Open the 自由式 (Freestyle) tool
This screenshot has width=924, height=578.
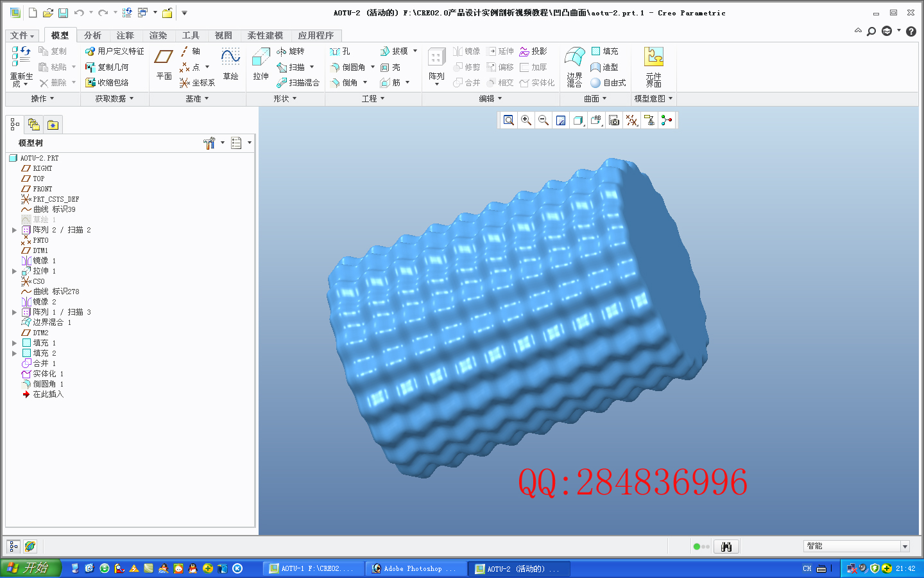(608, 83)
